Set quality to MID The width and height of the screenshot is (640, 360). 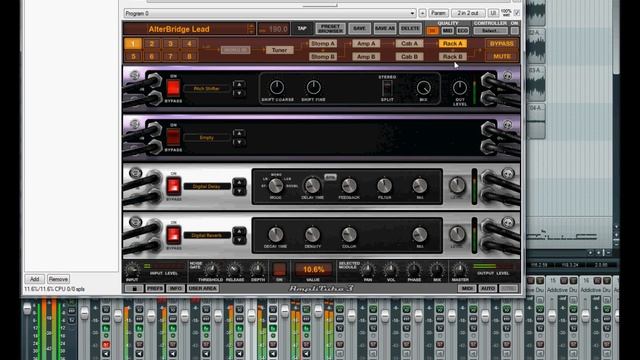[x=447, y=31]
